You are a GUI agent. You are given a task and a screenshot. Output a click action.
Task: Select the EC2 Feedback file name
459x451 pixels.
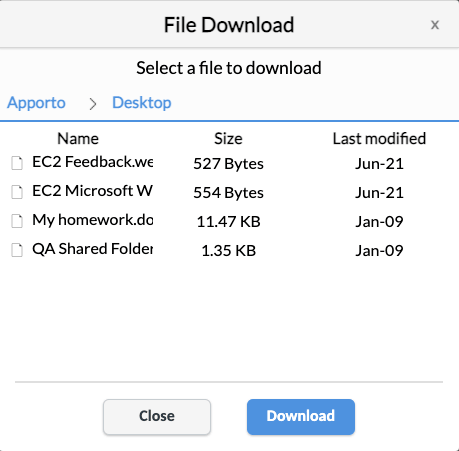click(x=92, y=162)
